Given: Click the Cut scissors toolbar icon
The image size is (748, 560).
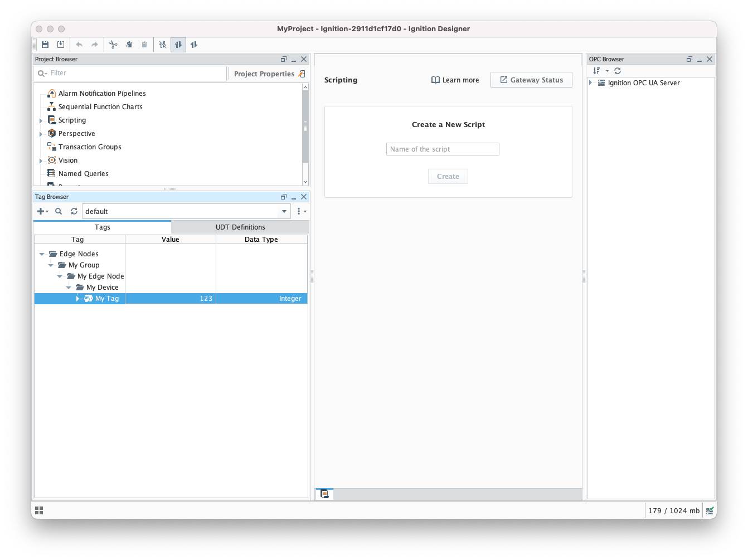Looking at the screenshot, I should tap(113, 45).
